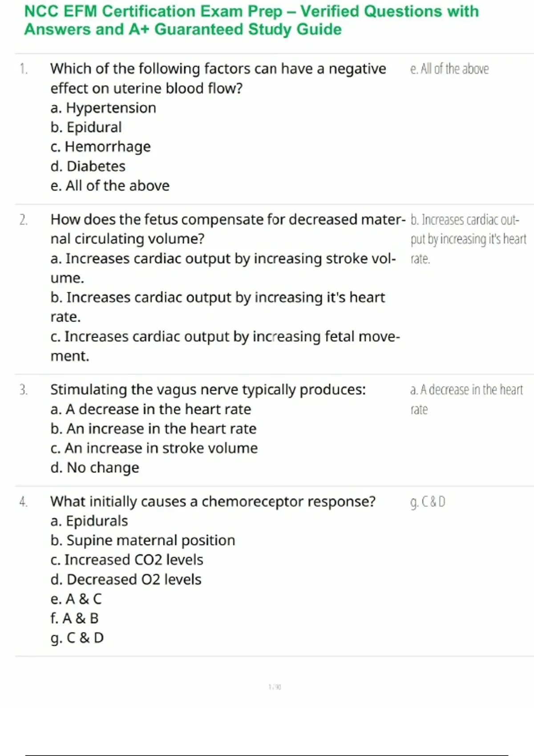Select option "a. Hypertension" in question 1
Viewport: 534px width, 756px height.
click(103, 108)
